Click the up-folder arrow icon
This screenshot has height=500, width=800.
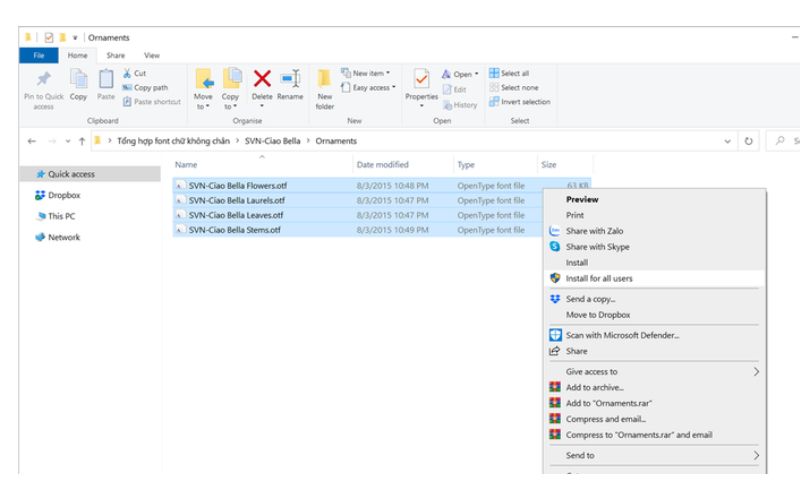82,141
